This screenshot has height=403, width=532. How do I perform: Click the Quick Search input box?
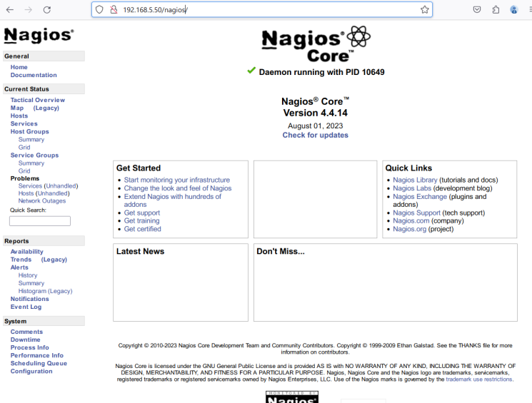tap(40, 221)
